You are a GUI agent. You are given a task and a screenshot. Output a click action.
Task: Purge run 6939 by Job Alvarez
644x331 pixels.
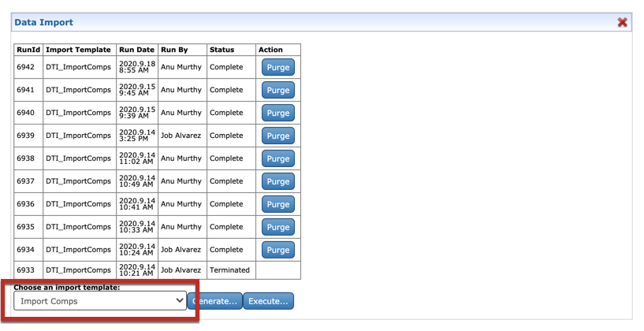[277, 136]
